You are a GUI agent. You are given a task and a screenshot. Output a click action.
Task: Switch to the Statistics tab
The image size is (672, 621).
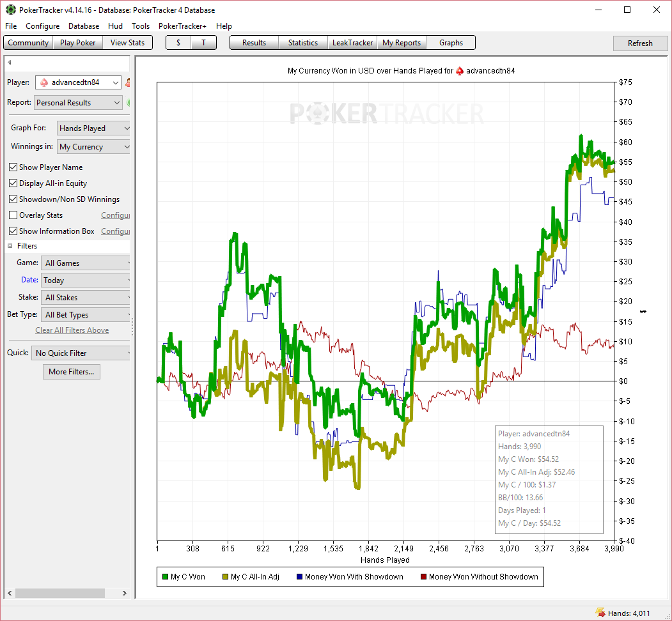tap(303, 43)
